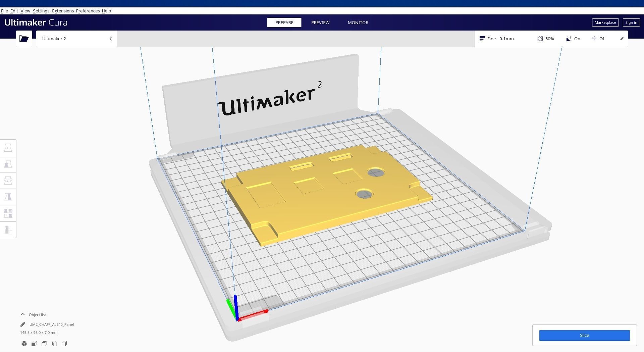
Task: Click the support On label
Action: pyautogui.click(x=577, y=39)
